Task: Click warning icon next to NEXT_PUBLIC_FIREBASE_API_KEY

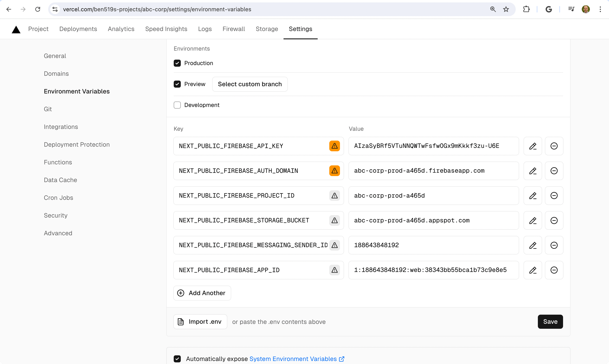Action: (x=335, y=146)
